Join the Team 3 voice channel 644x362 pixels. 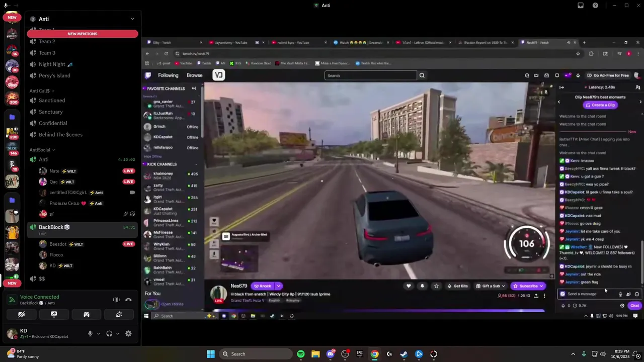[x=83, y=53]
